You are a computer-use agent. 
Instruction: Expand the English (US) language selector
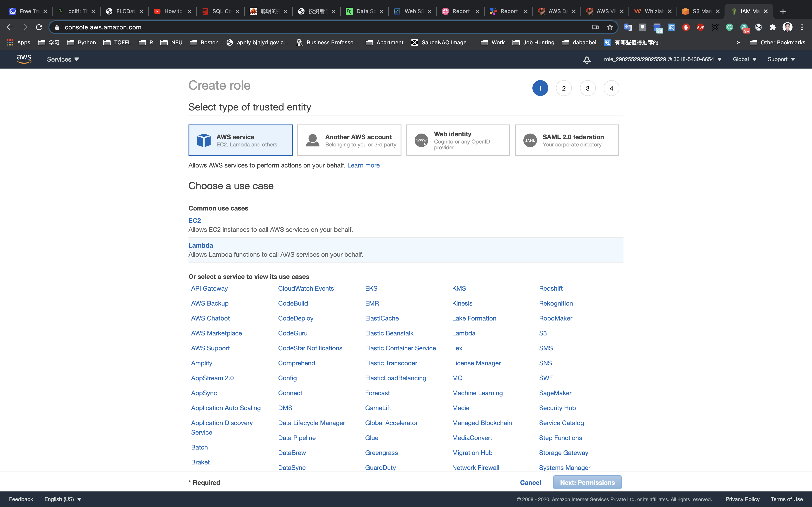coord(63,499)
